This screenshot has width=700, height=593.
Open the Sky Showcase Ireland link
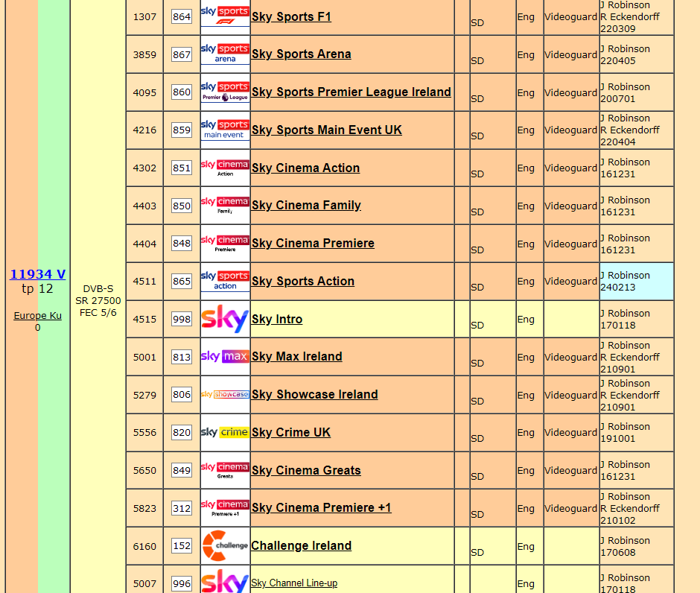[x=315, y=394]
